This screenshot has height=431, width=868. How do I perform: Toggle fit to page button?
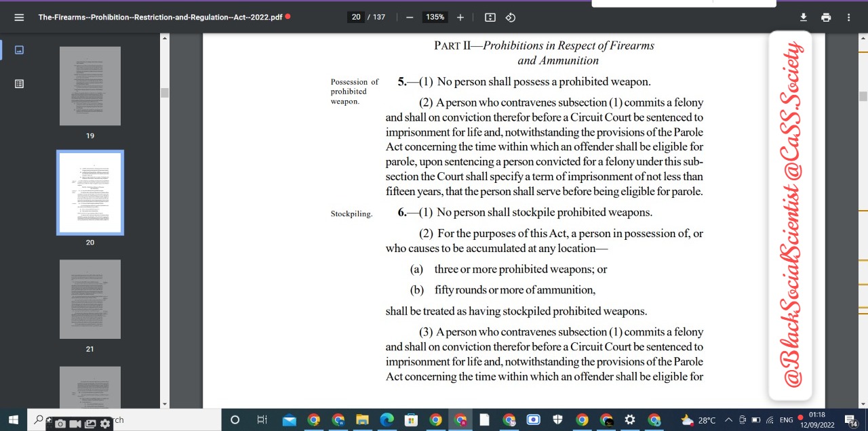(x=491, y=17)
